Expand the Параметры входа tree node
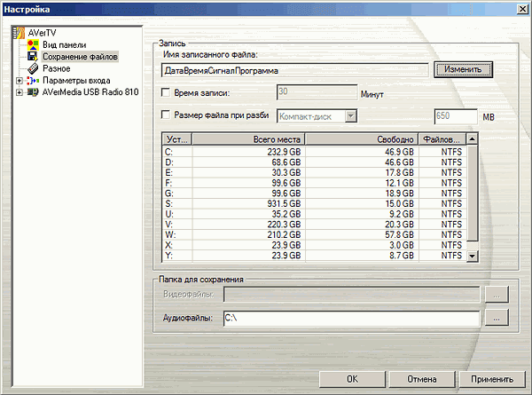This screenshot has height=395, width=532. 20,81
